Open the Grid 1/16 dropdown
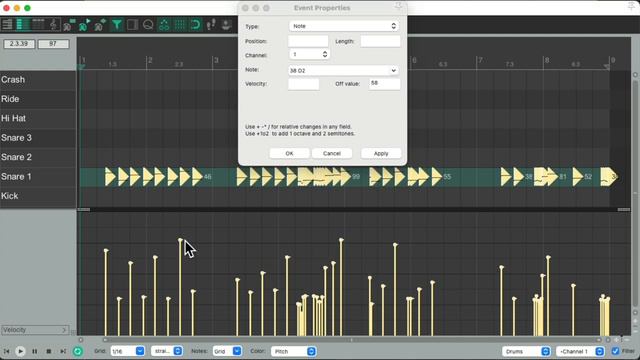The width and height of the screenshot is (640, 360). click(x=127, y=351)
